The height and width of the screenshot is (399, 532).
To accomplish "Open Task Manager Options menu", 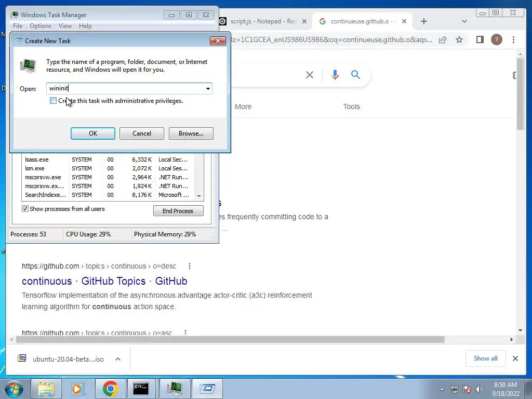I will click(x=41, y=26).
